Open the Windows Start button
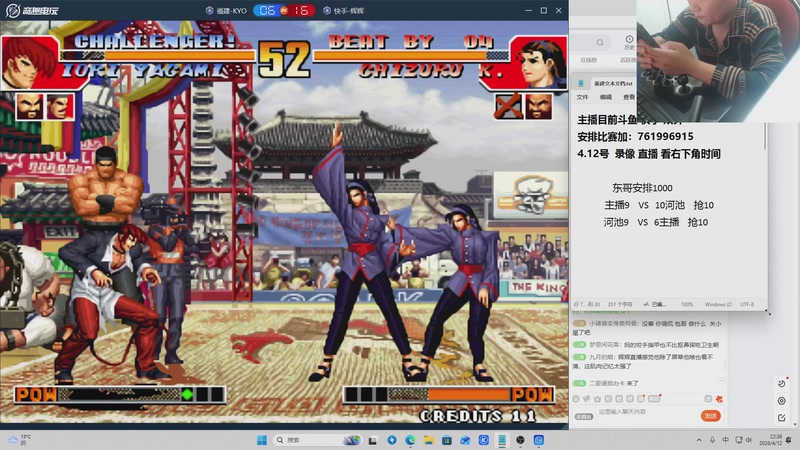 point(262,440)
